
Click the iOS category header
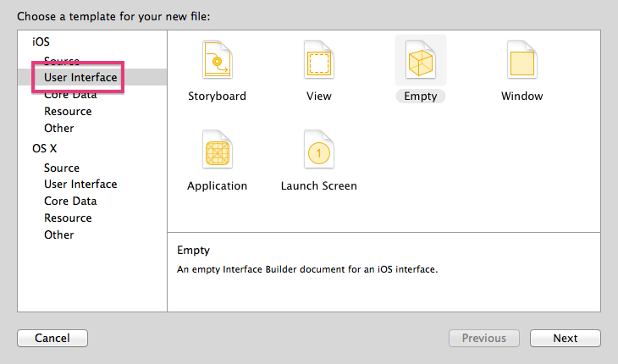(x=41, y=41)
